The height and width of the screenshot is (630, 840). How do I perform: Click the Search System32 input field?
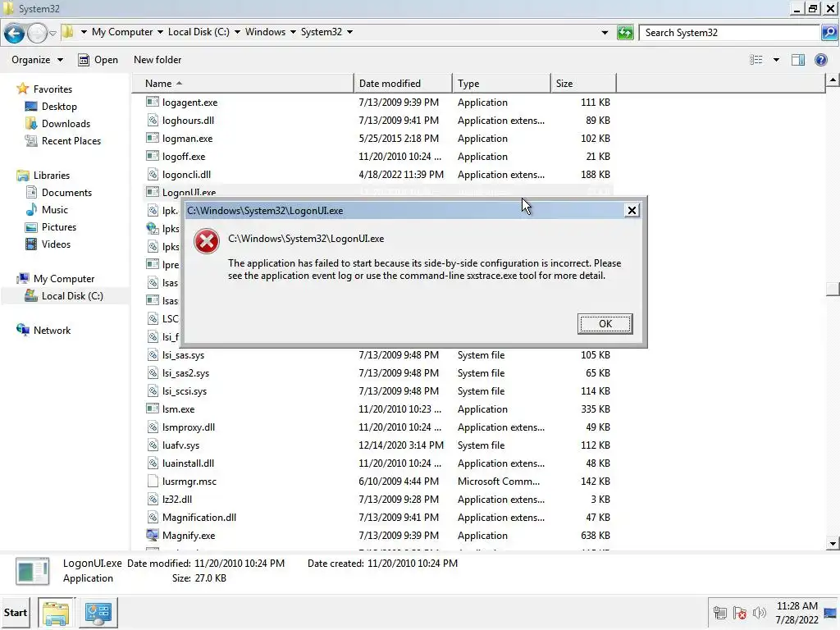pos(731,33)
